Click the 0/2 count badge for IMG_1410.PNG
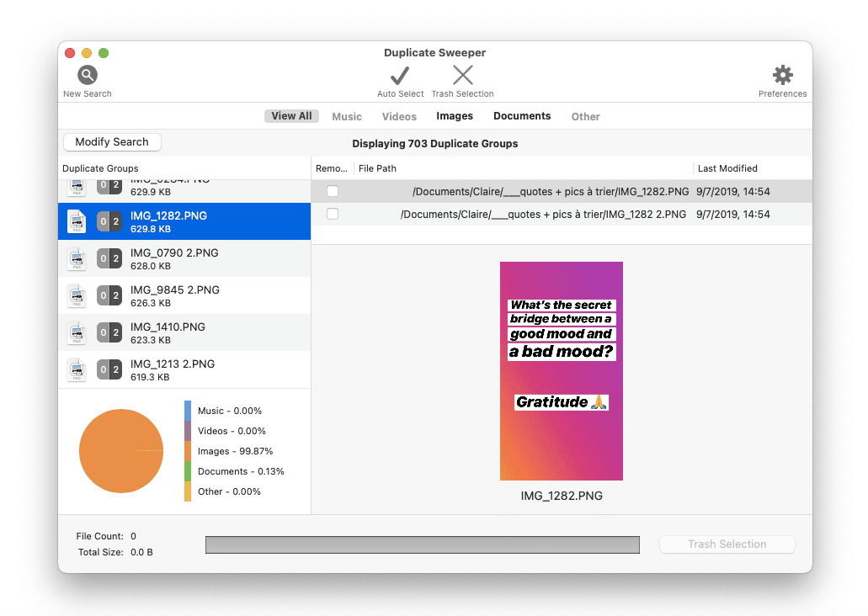The height and width of the screenshot is (616, 868). [x=109, y=332]
